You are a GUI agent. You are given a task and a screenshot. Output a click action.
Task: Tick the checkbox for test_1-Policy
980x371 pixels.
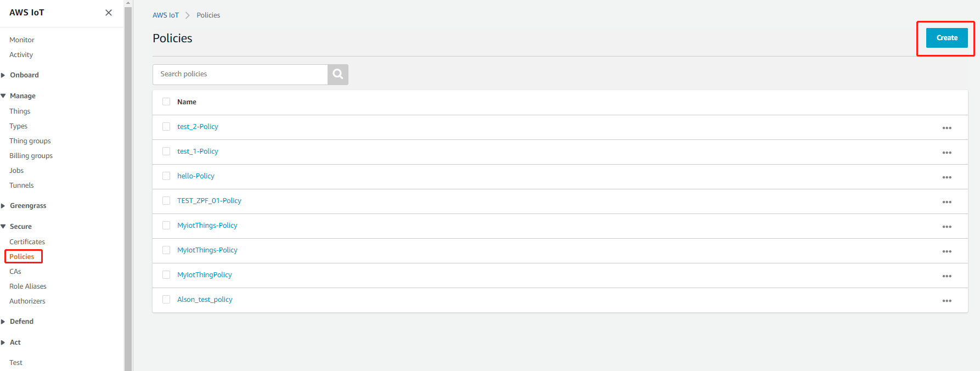pyautogui.click(x=166, y=151)
